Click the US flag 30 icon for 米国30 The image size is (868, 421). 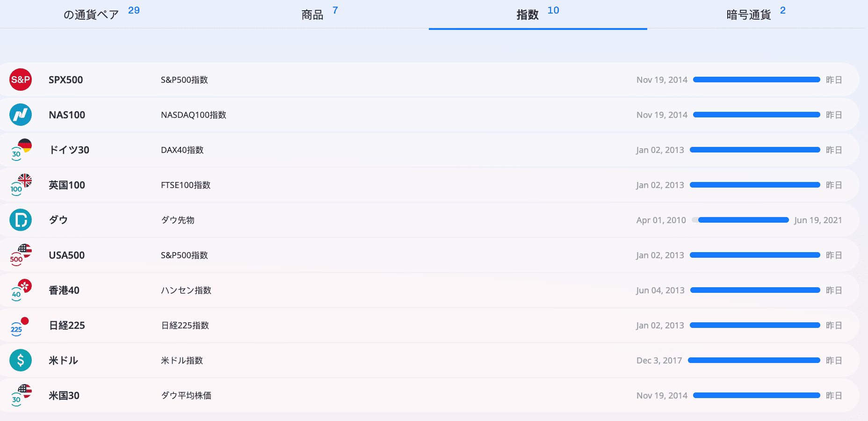(21, 395)
